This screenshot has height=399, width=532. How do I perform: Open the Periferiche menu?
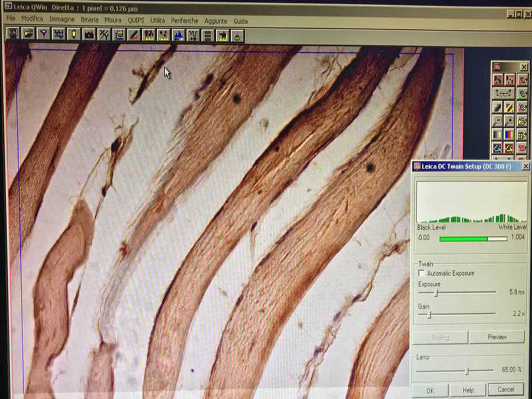185,21
